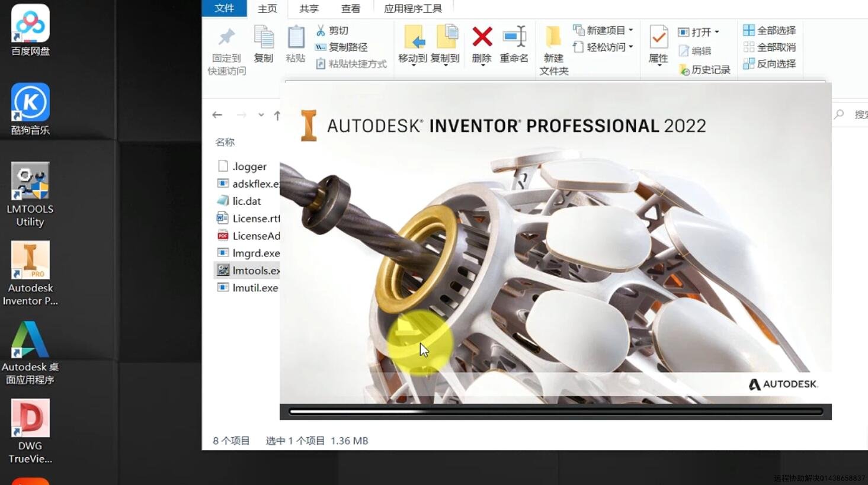868x485 pixels.
Task: Click Select all in the ribbon
Action: tap(770, 30)
